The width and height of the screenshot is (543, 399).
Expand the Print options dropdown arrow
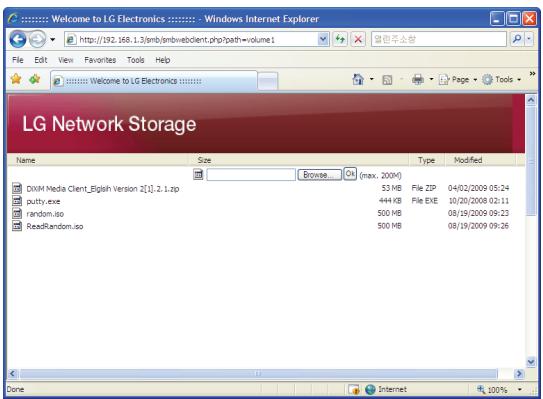[x=431, y=80]
